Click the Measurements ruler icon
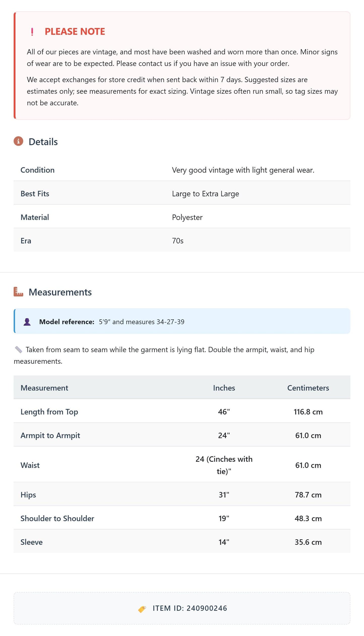364x636 pixels. click(x=18, y=292)
